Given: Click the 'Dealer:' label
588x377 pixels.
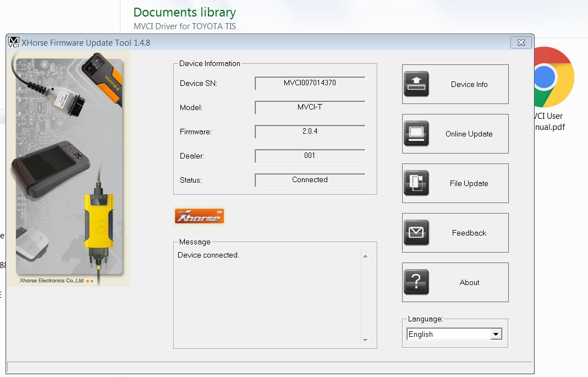Looking at the screenshot, I should [x=191, y=156].
